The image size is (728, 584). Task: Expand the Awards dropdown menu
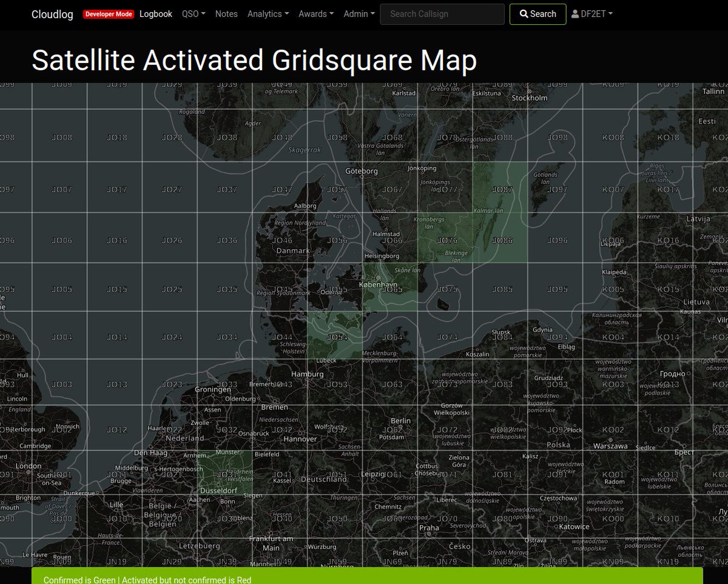[x=316, y=14]
